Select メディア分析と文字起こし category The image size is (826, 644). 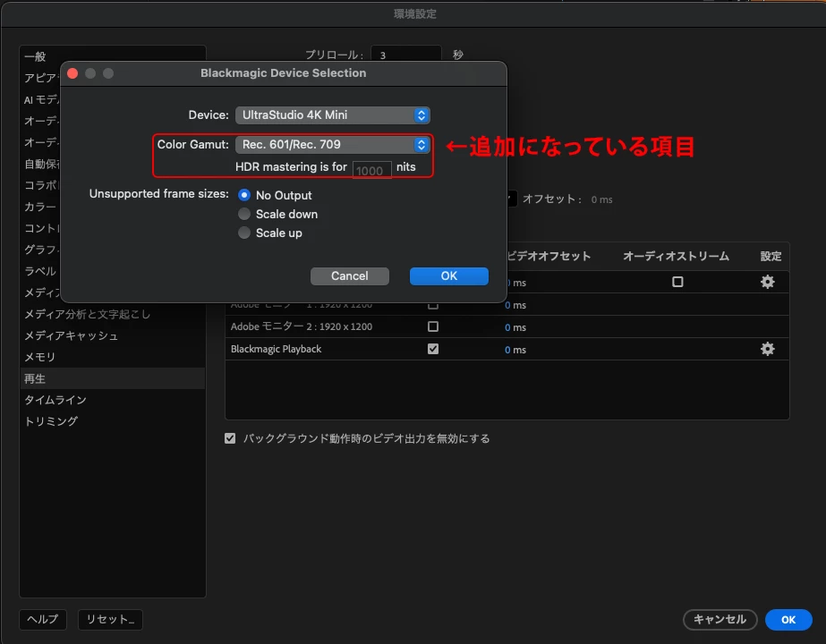(x=88, y=314)
